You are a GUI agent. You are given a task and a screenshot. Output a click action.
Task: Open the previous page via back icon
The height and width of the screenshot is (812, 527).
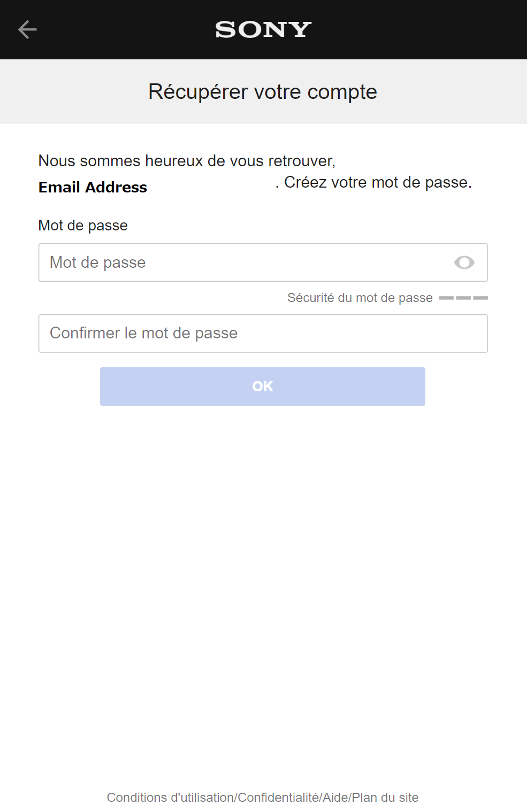click(27, 29)
